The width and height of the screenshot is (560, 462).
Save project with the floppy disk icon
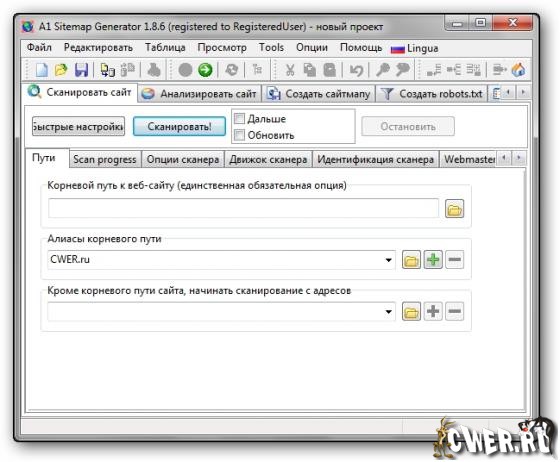(x=81, y=70)
